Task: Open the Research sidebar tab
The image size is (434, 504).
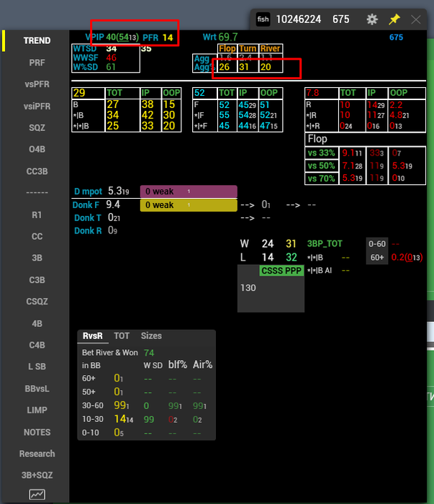Action: coord(37,454)
